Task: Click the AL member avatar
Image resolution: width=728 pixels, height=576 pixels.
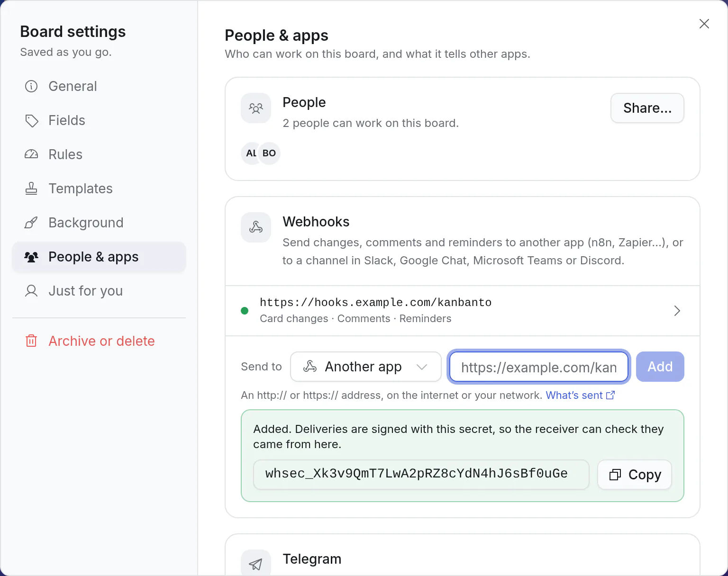Action: click(250, 153)
